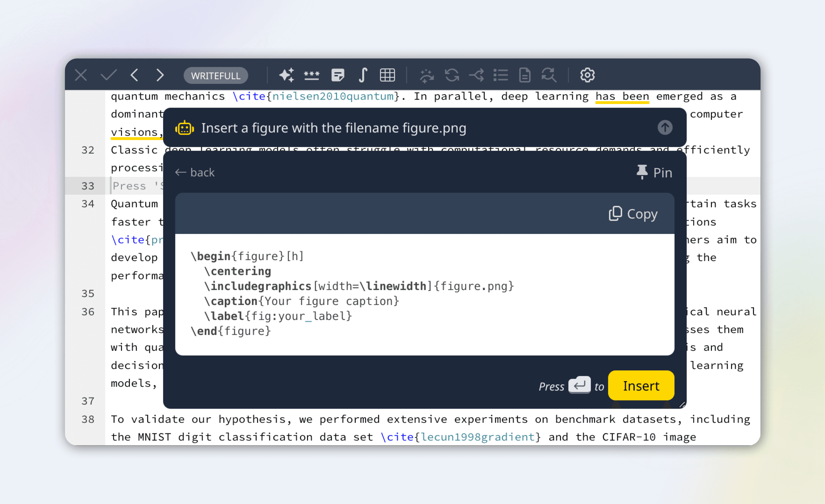Image resolution: width=825 pixels, height=504 pixels.
Task: Open the table generator icon
Action: (x=387, y=75)
